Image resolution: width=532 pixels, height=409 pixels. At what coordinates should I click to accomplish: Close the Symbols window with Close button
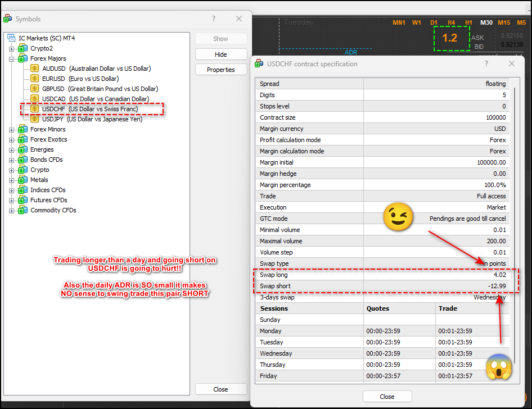click(221, 389)
